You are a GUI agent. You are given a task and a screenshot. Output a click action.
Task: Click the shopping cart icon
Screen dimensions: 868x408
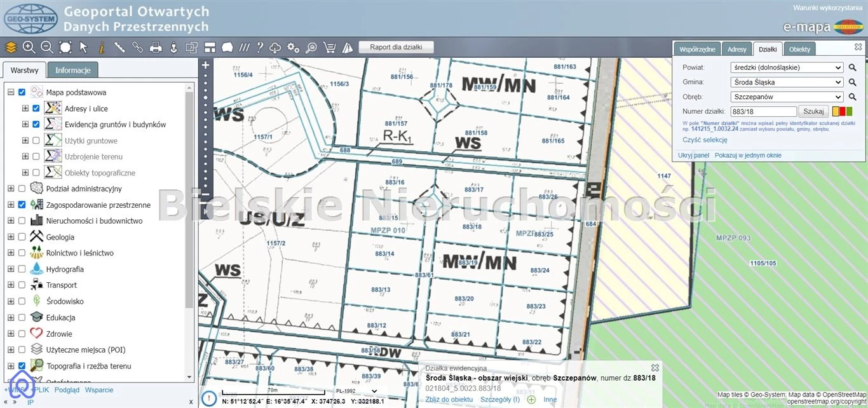(329, 47)
